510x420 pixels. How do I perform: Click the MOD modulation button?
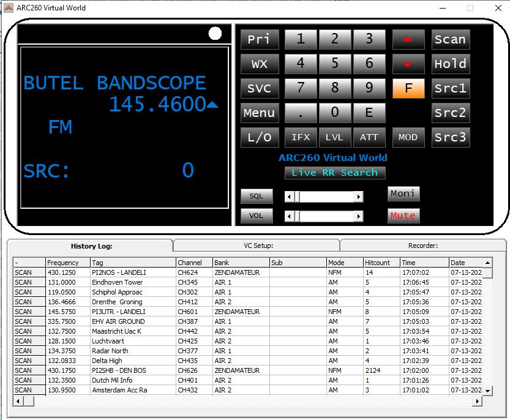click(x=408, y=137)
